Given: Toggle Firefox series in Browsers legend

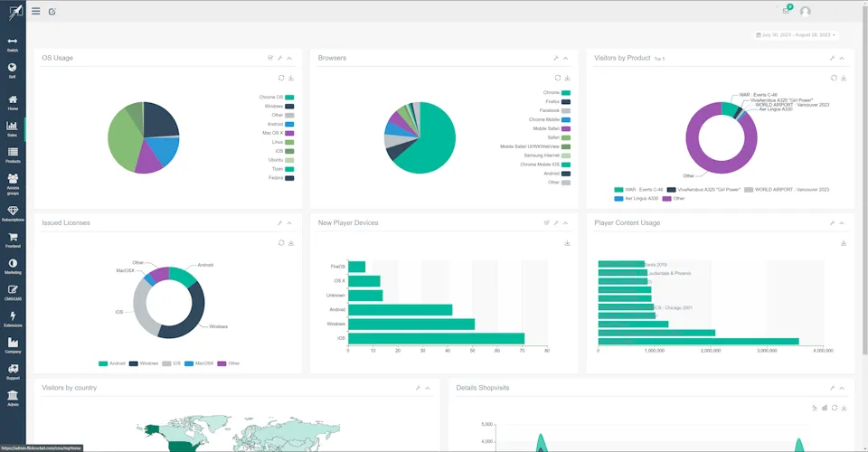Looking at the screenshot, I should [x=565, y=101].
